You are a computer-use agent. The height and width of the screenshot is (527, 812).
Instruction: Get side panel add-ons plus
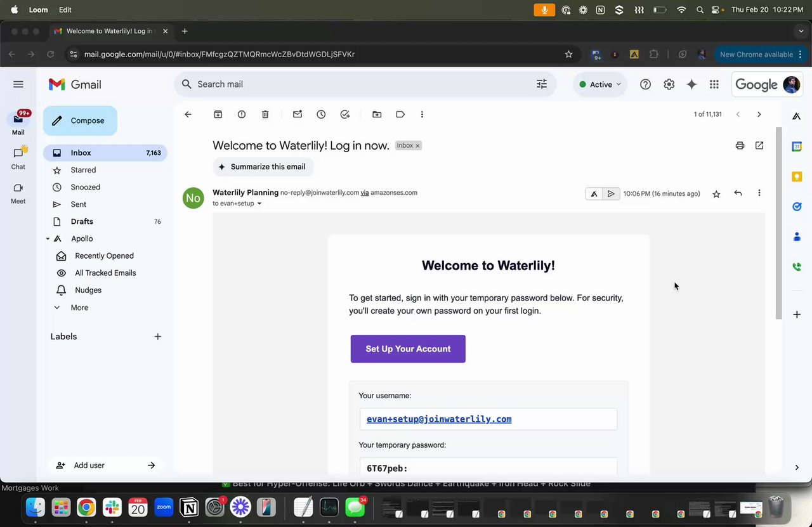797,315
